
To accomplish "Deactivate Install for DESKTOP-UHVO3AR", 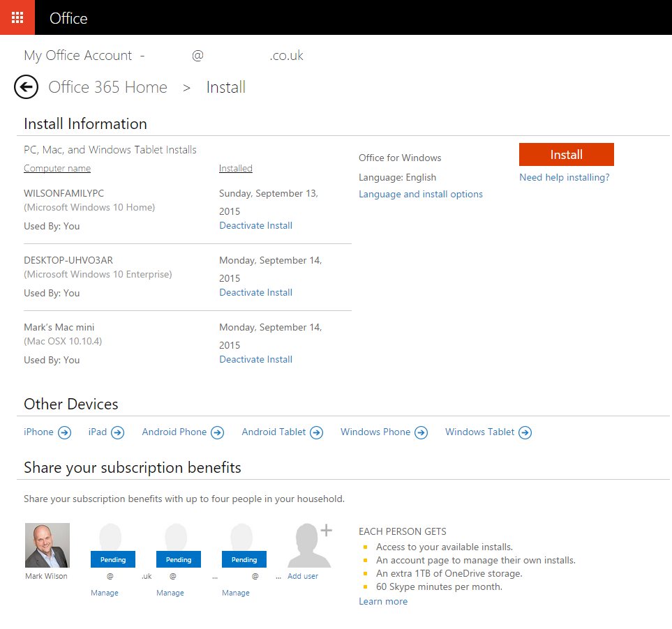I will (x=255, y=291).
